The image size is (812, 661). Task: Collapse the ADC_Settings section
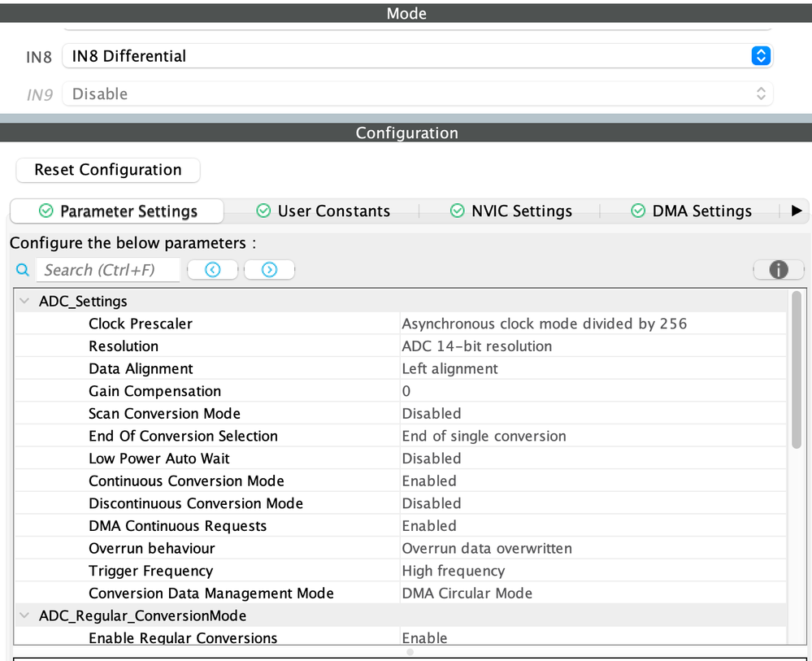(x=24, y=300)
